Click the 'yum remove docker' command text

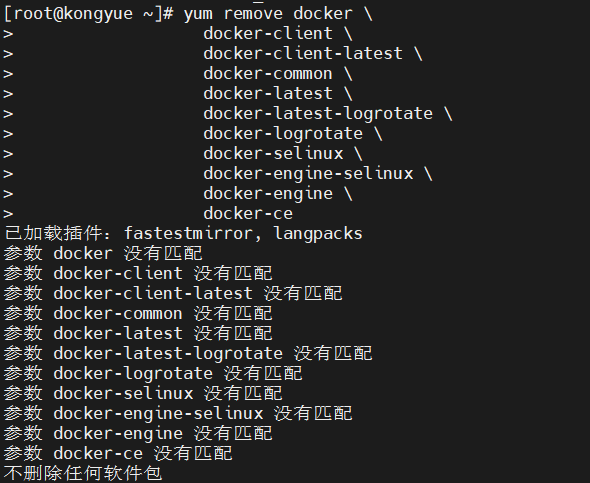point(268,14)
